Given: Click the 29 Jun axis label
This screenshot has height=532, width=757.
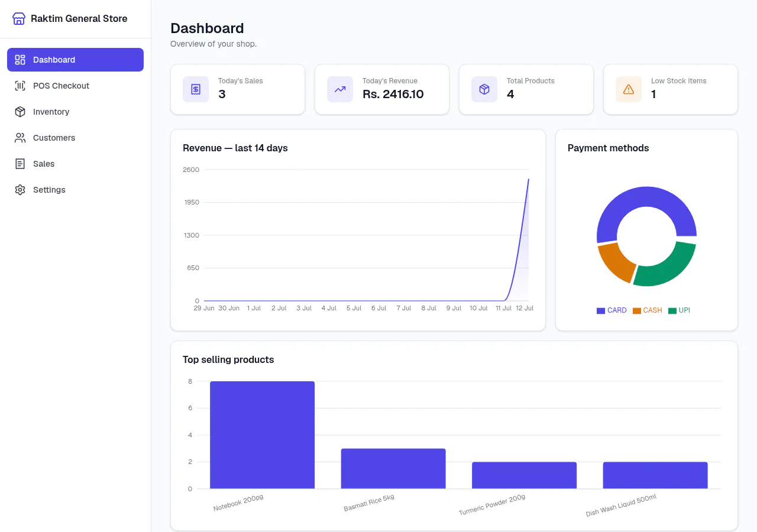Looking at the screenshot, I should [204, 309].
